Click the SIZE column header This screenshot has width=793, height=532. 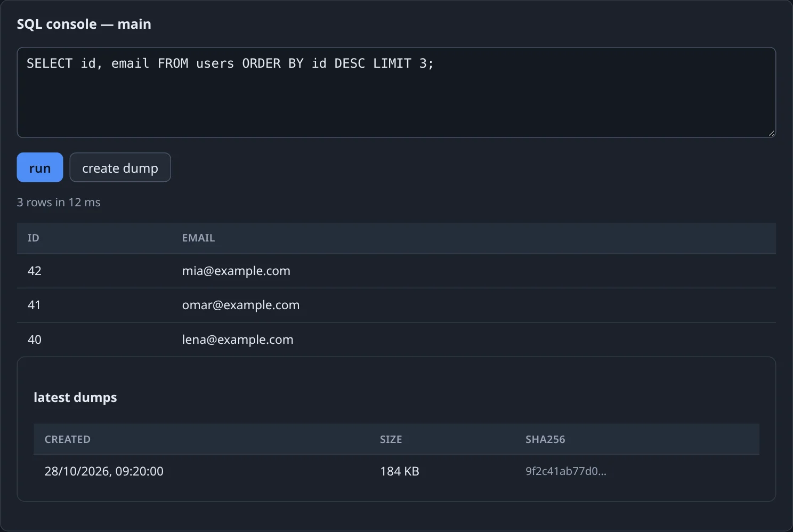point(391,439)
